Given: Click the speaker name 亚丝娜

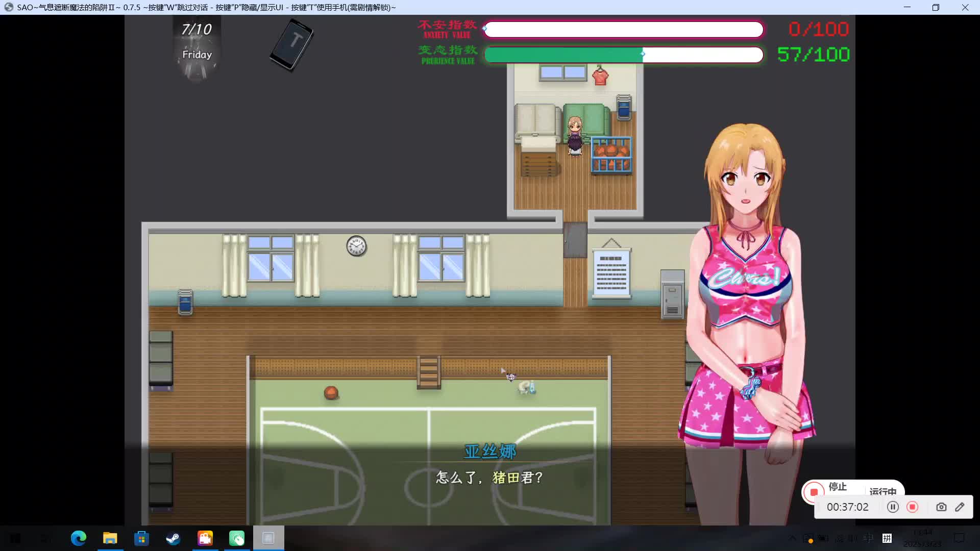Looking at the screenshot, I should (x=490, y=452).
